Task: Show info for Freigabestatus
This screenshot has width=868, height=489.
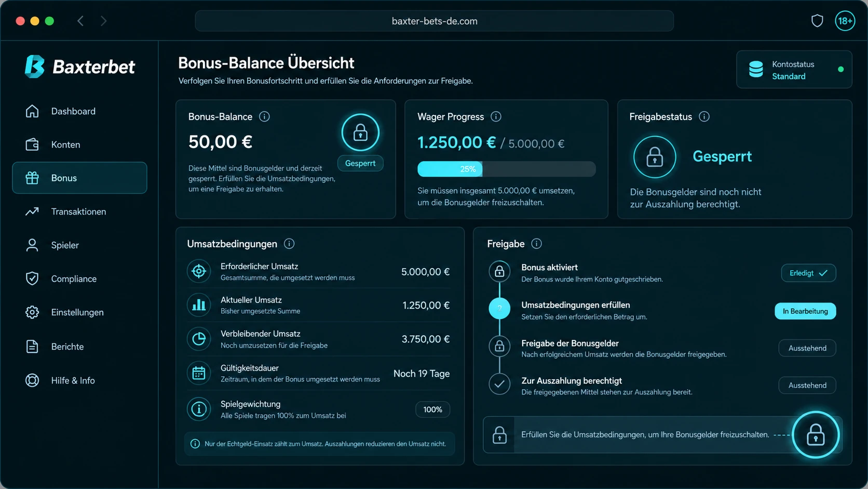Action: pyautogui.click(x=704, y=116)
